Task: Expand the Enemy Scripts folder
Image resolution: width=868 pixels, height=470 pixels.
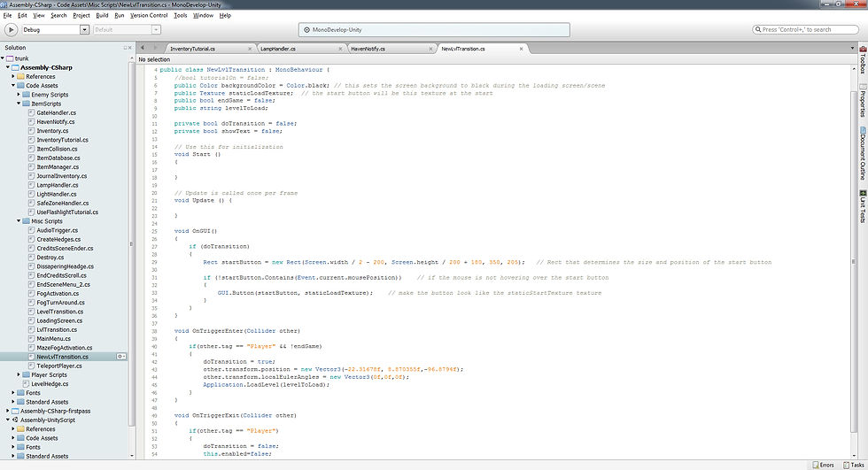Action: point(19,95)
